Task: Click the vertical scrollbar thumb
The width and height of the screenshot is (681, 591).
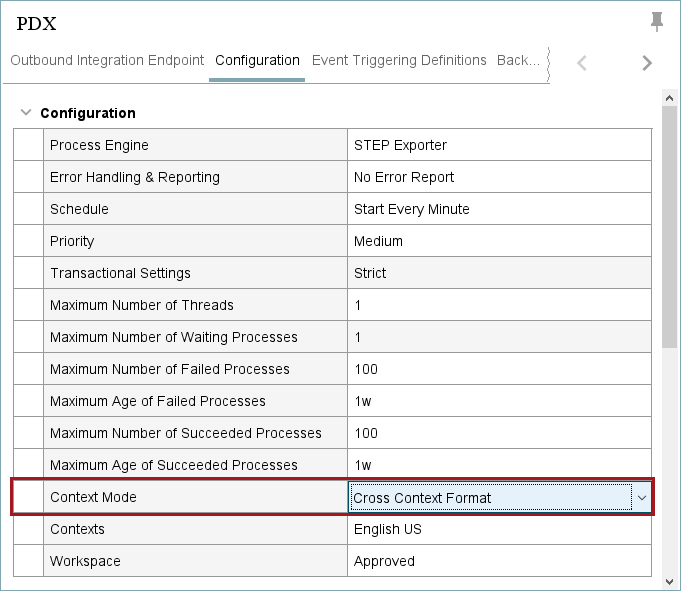Action: [x=669, y=227]
